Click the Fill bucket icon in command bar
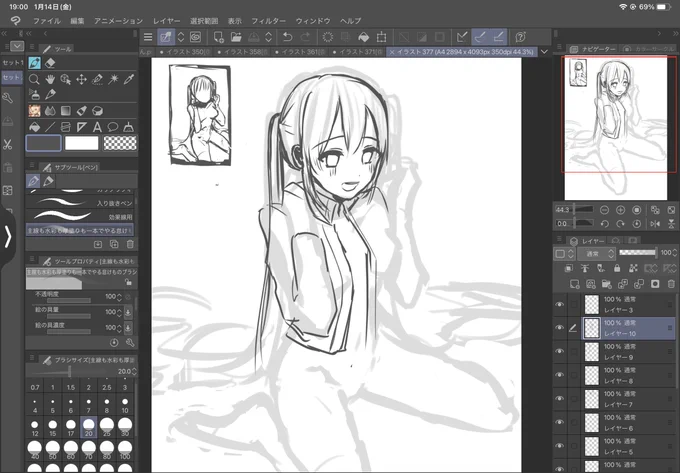 [363, 37]
